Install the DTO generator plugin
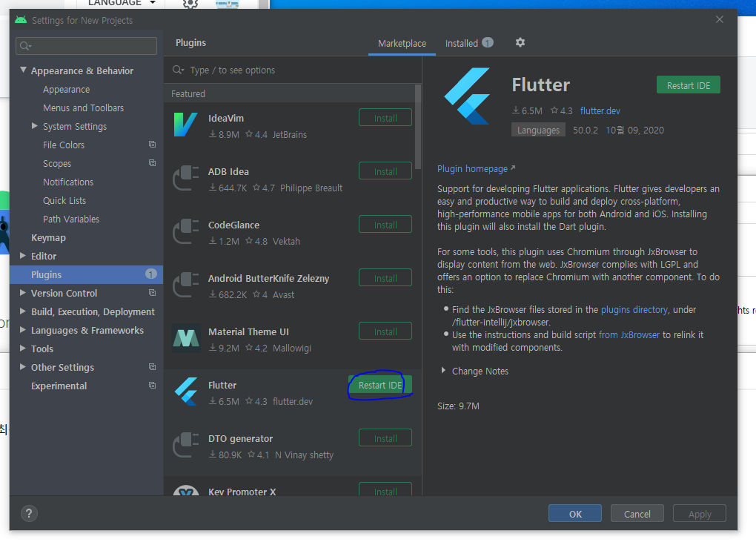Screen dimensions: 756x545 [x=385, y=438]
